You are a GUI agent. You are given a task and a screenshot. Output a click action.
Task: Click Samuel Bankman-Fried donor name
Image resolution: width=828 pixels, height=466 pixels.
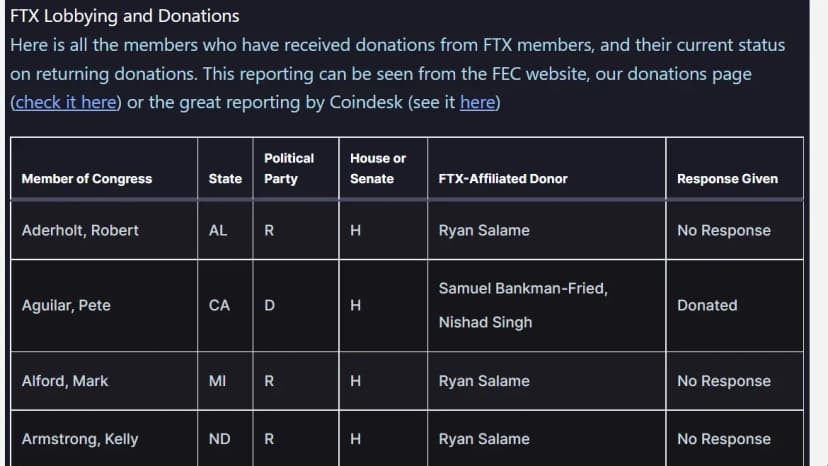point(522,288)
